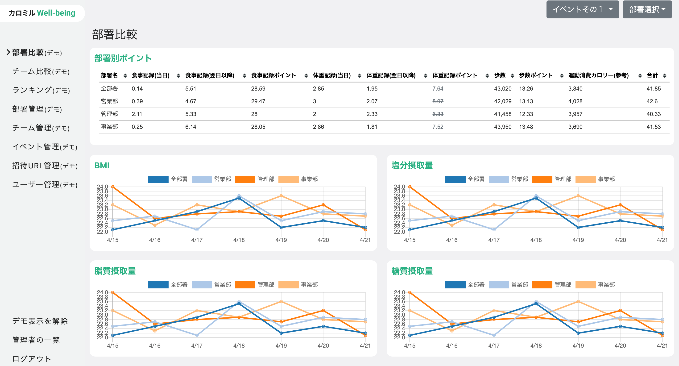Click dark blue peak point in BMI chart
Viewport: 679px width, 366px height.
coord(239,198)
